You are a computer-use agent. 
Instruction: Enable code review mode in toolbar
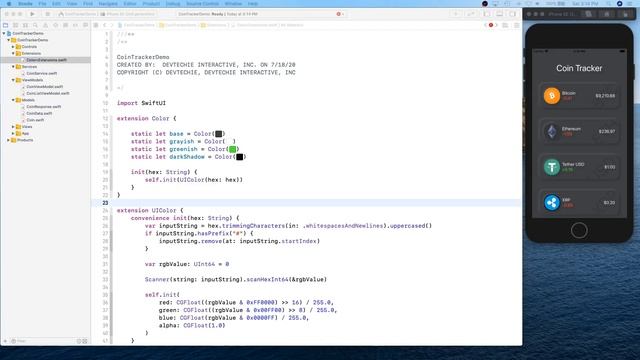click(471, 14)
